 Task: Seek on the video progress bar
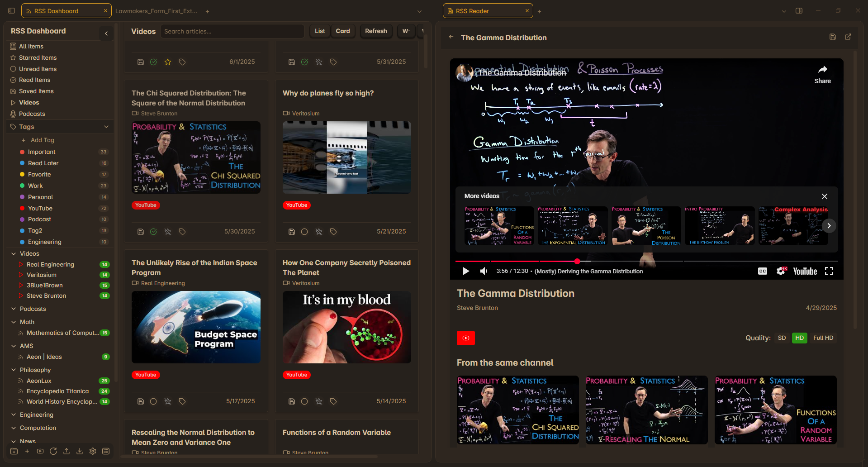pyautogui.click(x=646, y=261)
